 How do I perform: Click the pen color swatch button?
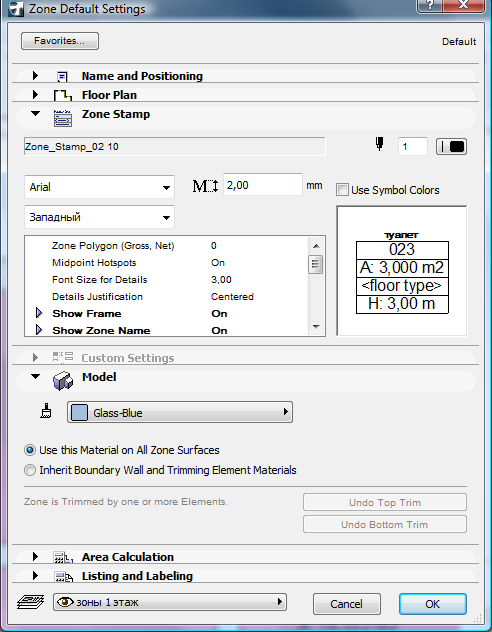click(451, 146)
